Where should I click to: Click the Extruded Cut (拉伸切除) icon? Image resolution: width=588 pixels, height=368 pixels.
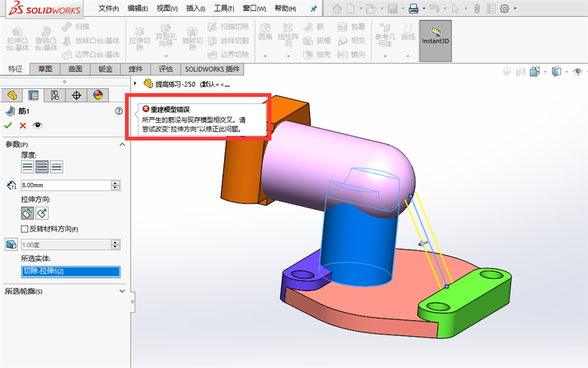click(x=140, y=39)
